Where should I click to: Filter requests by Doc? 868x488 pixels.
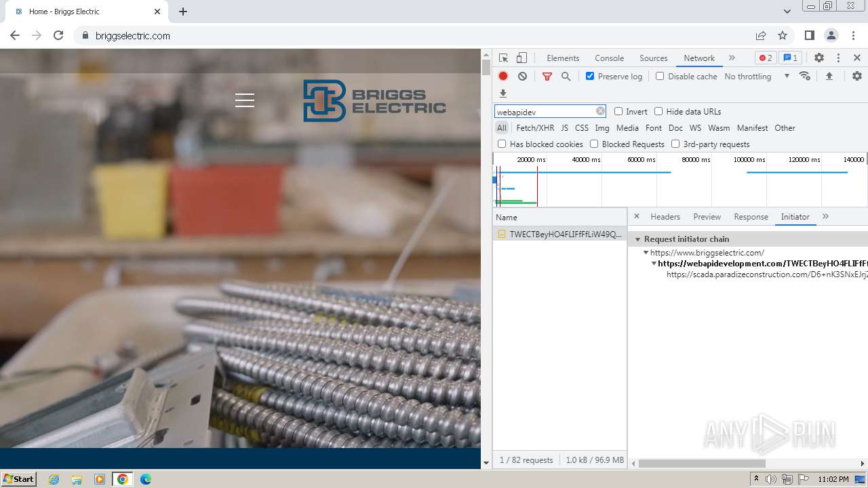point(675,127)
